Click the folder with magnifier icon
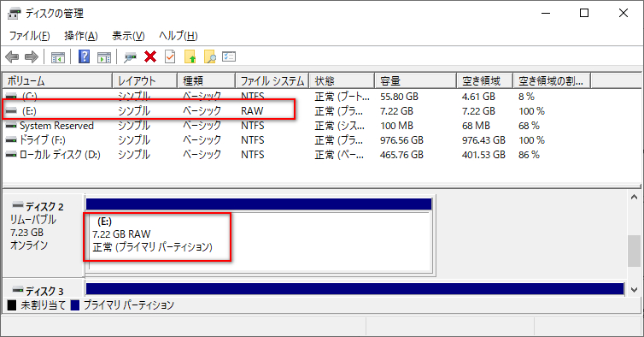Viewport: 644px width, 337px height. click(x=209, y=56)
